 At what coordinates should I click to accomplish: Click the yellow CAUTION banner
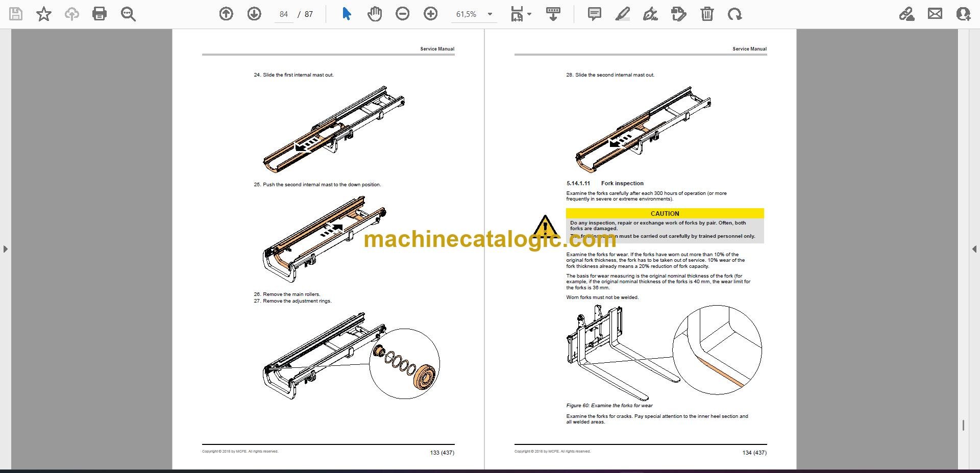click(x=665, y=213)
